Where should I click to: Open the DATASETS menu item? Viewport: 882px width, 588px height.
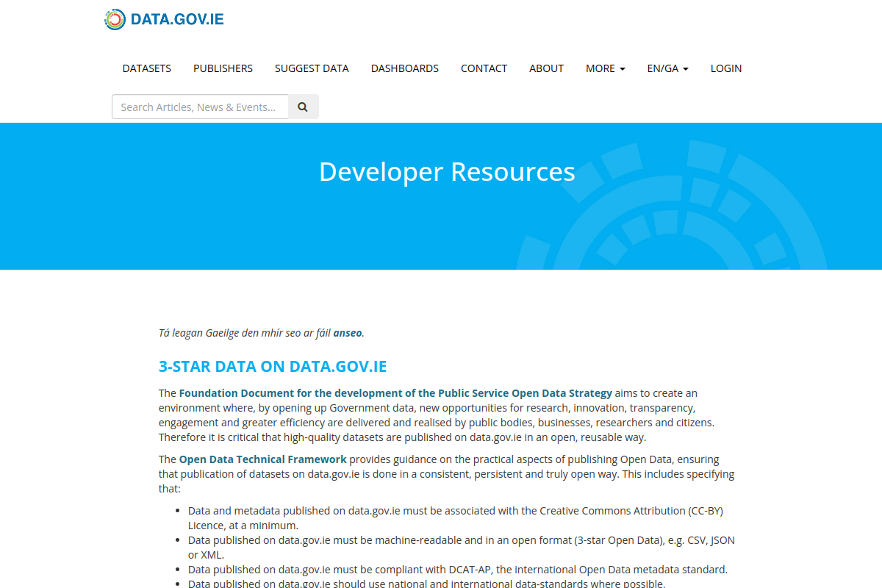coord(147,68)
